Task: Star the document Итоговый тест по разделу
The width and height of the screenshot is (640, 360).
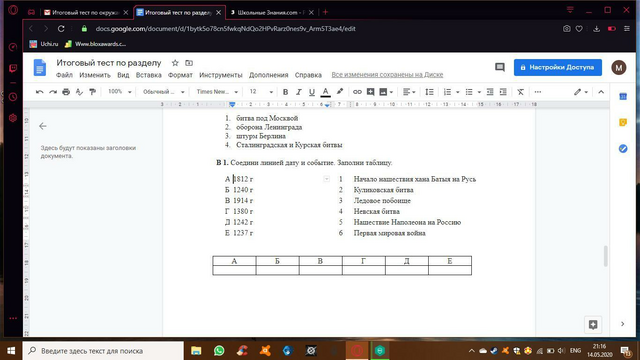Action: coord(175,63)
